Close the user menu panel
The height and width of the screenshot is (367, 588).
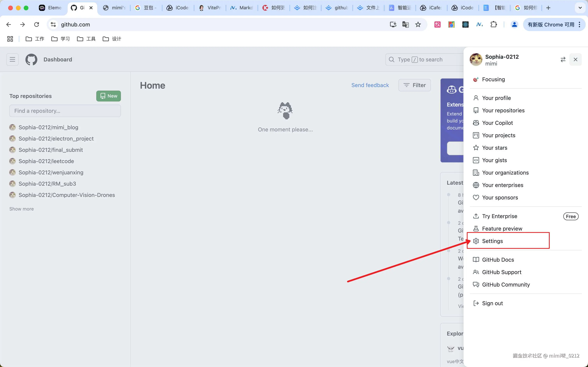(575, 59)
